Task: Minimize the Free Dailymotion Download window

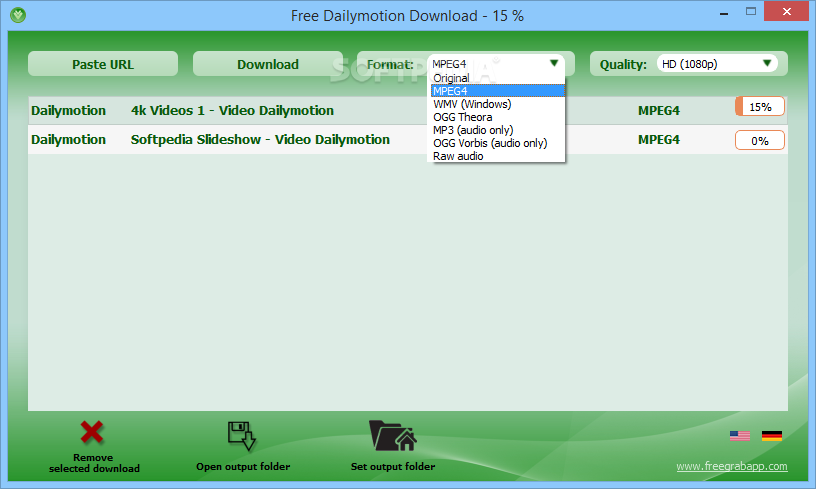Action: coord(723,12)
